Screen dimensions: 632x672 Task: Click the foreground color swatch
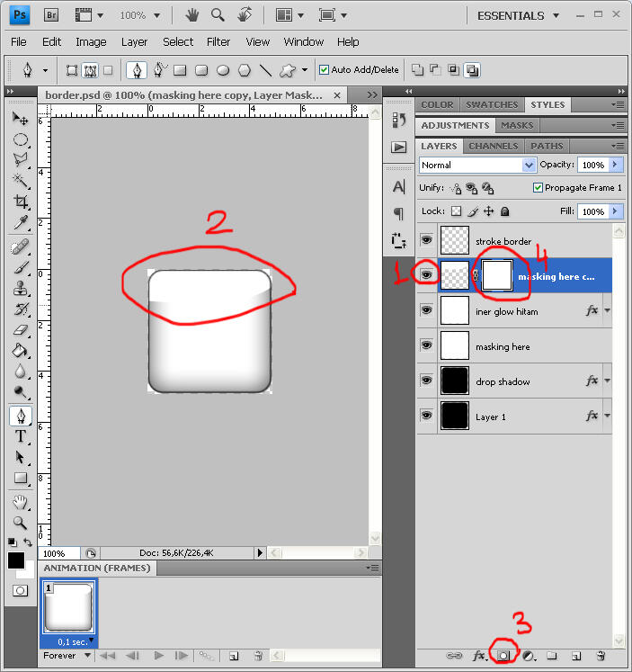point(16,560)
